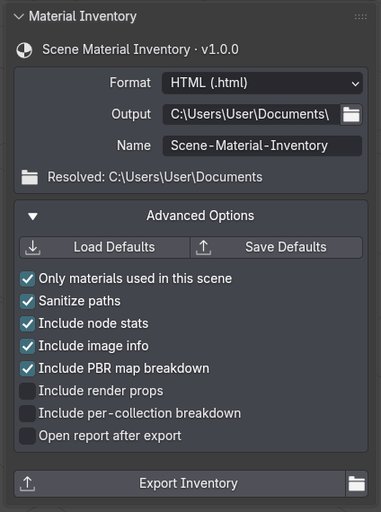This screenshot has width=381, height=512.
Task: Uncheck Include node stats
Action: pos(27,324)
